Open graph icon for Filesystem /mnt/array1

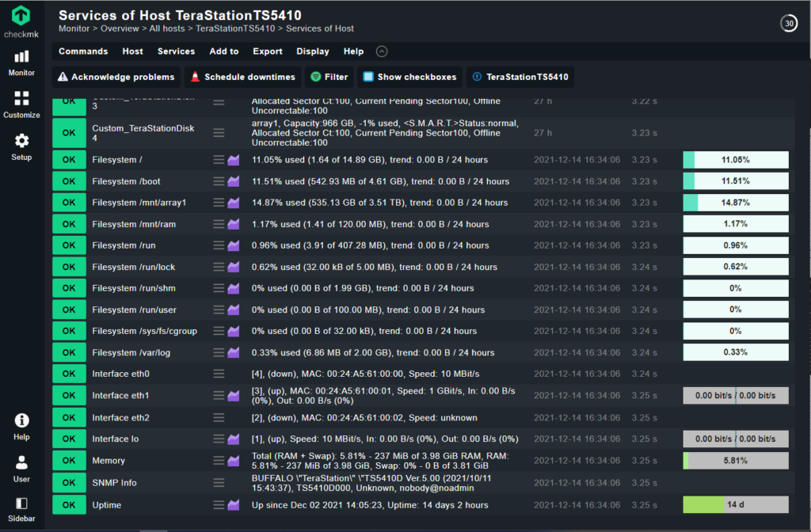click(x=234, y=203)
